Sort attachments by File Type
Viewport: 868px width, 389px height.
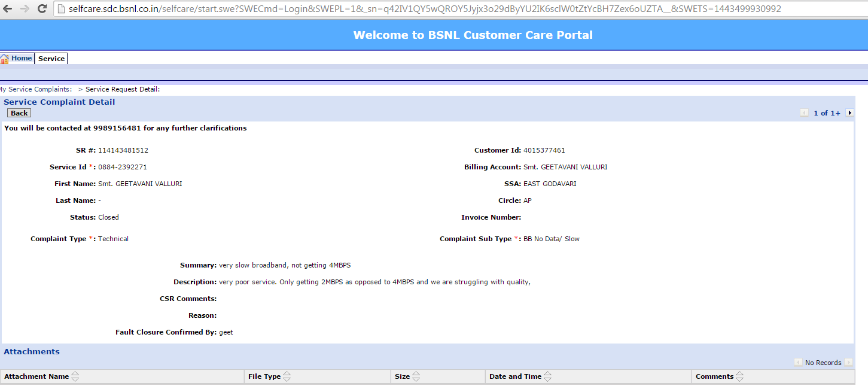(x=287, y=376)
